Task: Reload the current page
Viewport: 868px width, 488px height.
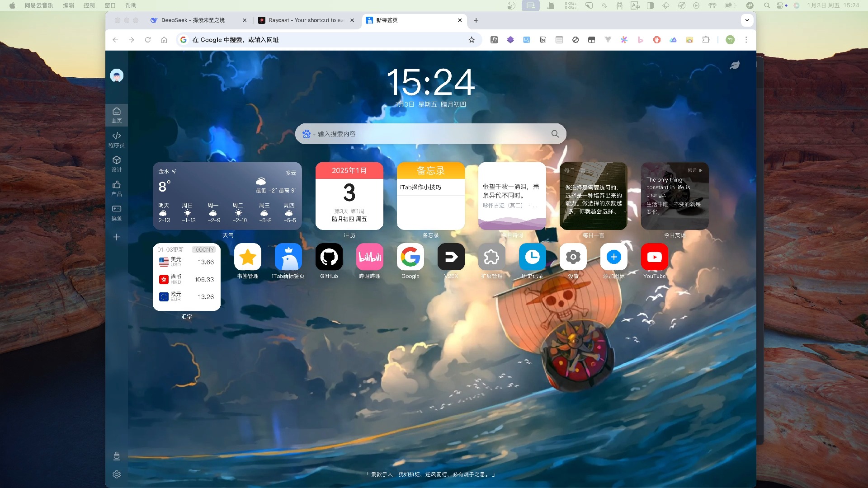Action: pos(148,40)
